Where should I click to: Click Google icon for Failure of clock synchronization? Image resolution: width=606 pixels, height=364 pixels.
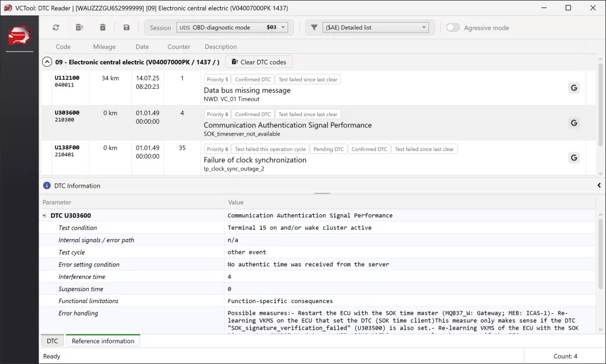coord(573,157)
